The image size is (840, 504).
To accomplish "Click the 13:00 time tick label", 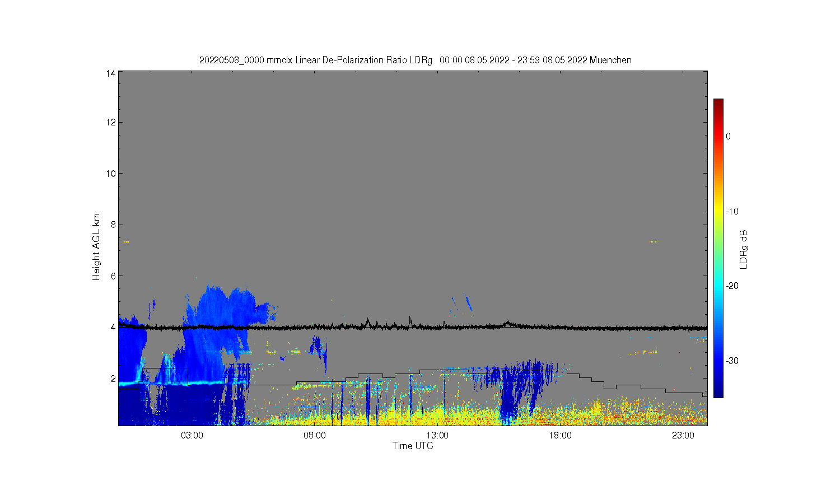I will point(437,435).
